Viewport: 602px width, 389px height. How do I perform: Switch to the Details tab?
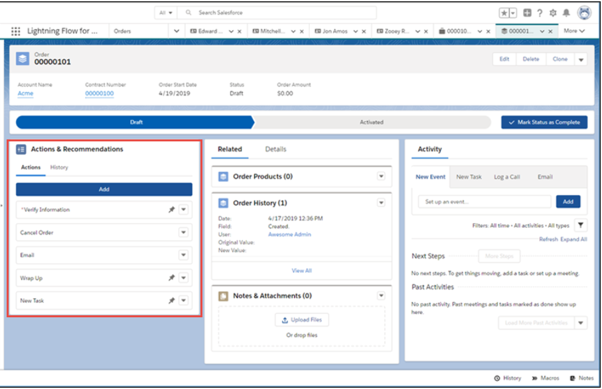276,149
